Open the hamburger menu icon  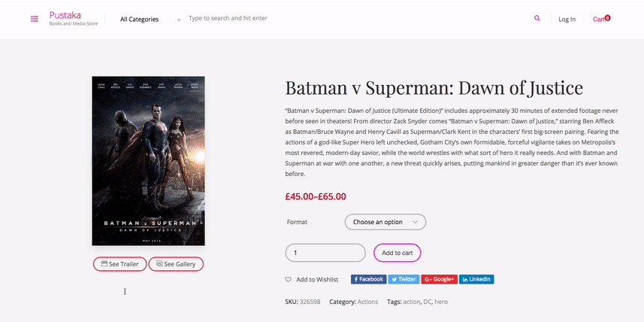34,19
